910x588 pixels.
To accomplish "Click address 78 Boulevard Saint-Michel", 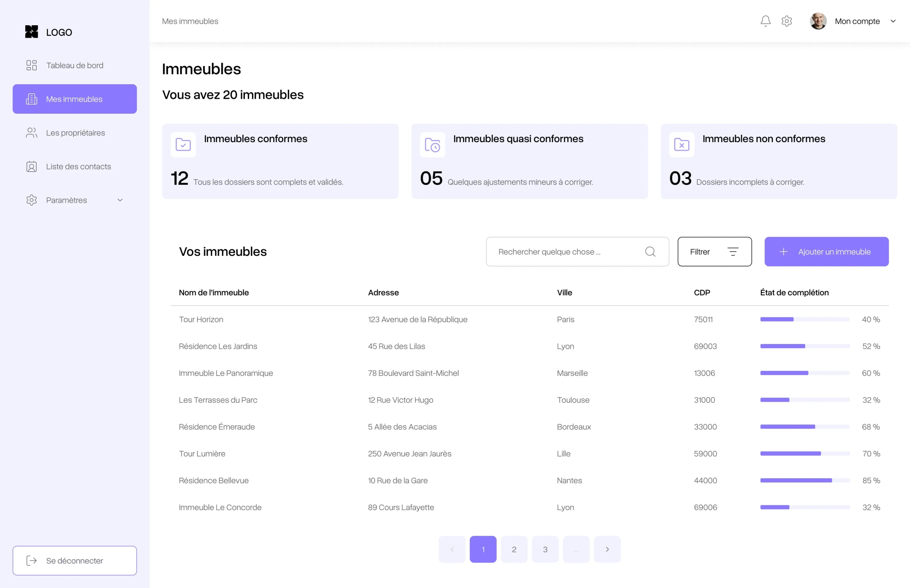I will coord(413,373).
